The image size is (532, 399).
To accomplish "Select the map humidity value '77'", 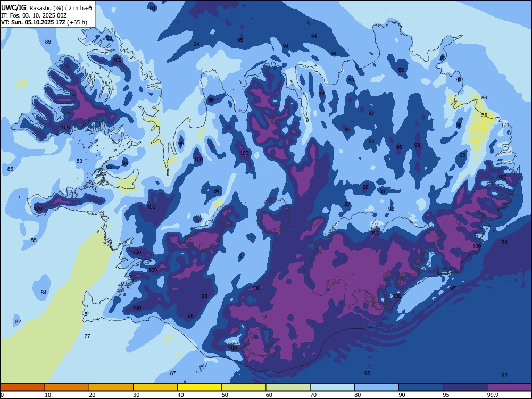I will pos(87,336).
